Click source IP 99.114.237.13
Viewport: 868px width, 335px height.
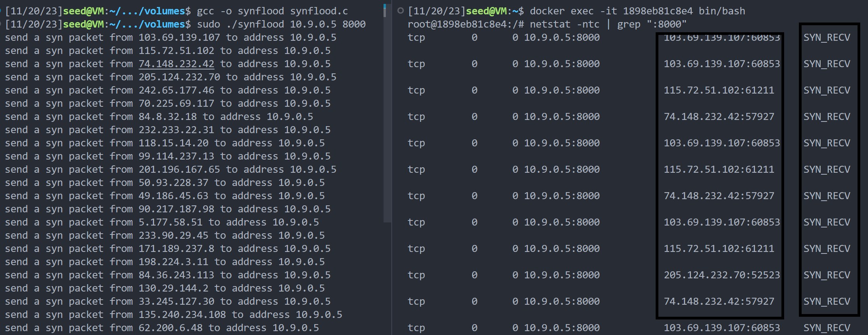[x=176, y=156]
